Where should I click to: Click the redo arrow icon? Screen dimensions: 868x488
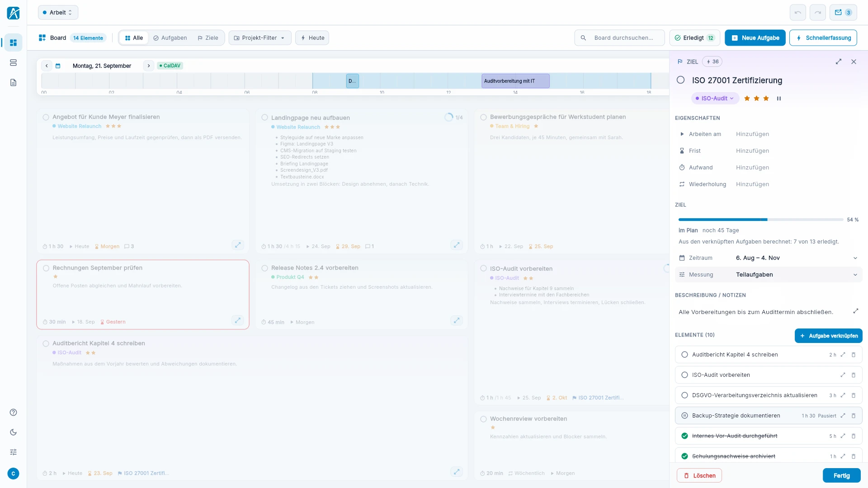[817, 13]
